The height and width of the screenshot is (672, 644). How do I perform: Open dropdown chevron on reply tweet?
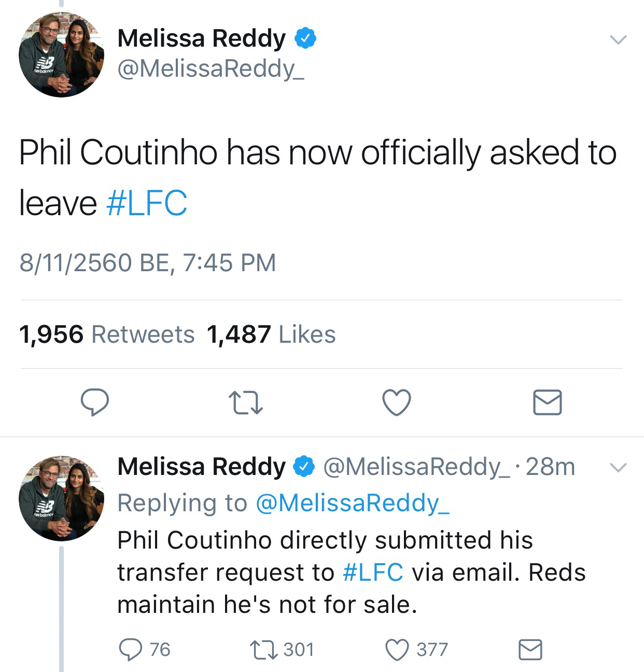coord(617,467)
